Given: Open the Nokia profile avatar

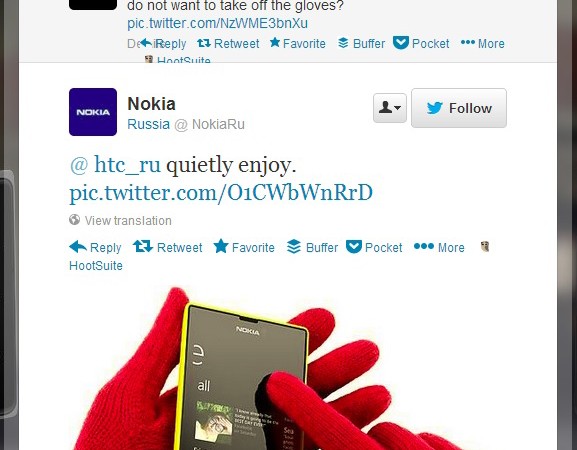Looking at the screenshot, I should [93, 112].
